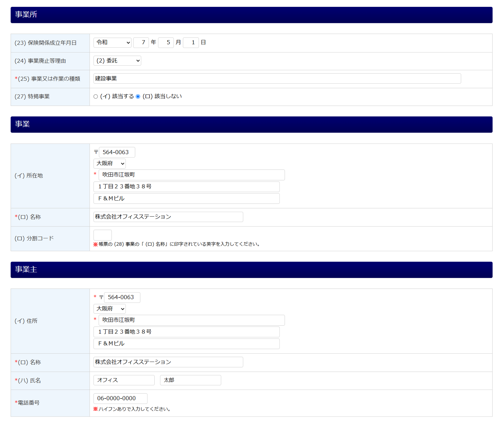
Task: Click the year input field showing 7
Action: [141, 42]
